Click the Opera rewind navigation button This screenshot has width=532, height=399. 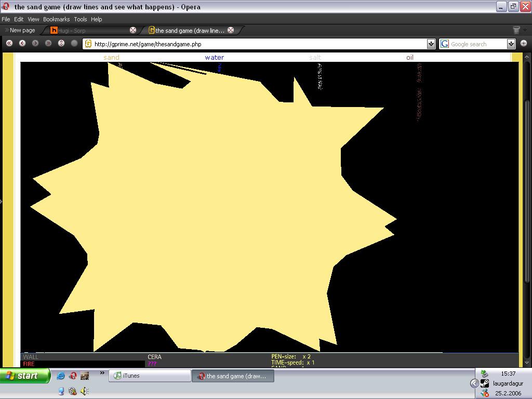[9, 43]
